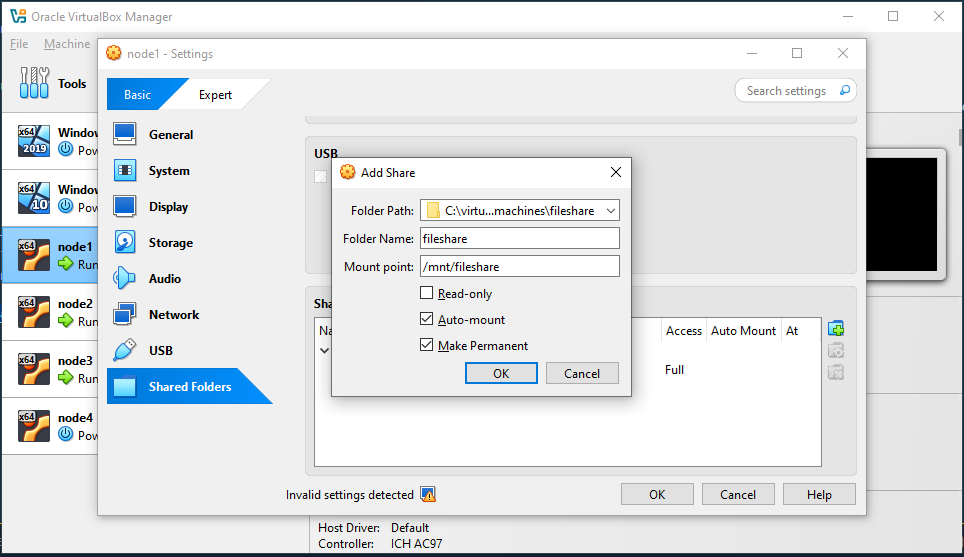Enable the Read-only checkbox

click(x=426, y=293)
